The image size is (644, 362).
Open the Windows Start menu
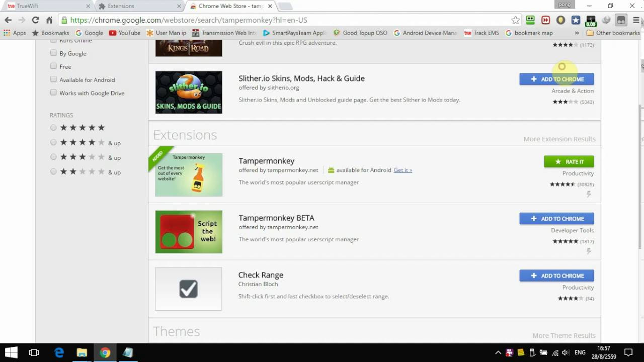[x=11, y=352]
